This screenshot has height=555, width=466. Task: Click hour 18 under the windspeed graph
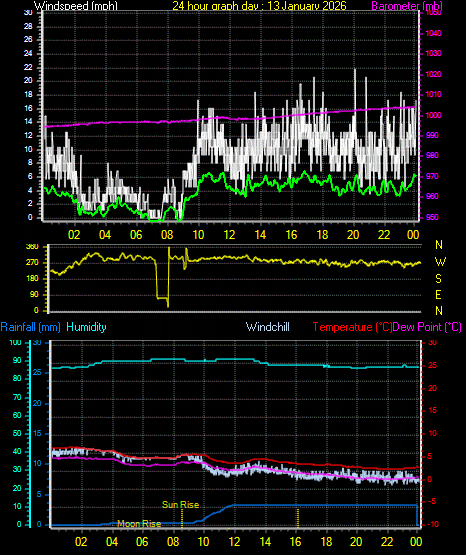coord(322,234)
